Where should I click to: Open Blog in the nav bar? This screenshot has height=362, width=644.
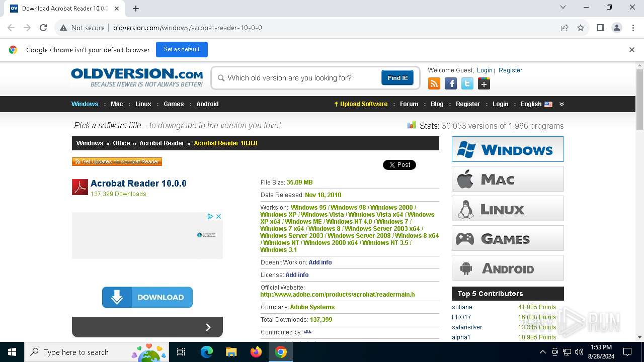437,104
